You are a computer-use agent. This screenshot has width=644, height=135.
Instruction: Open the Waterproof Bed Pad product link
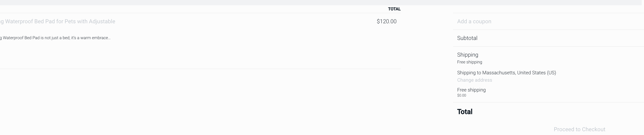point(58,21)
